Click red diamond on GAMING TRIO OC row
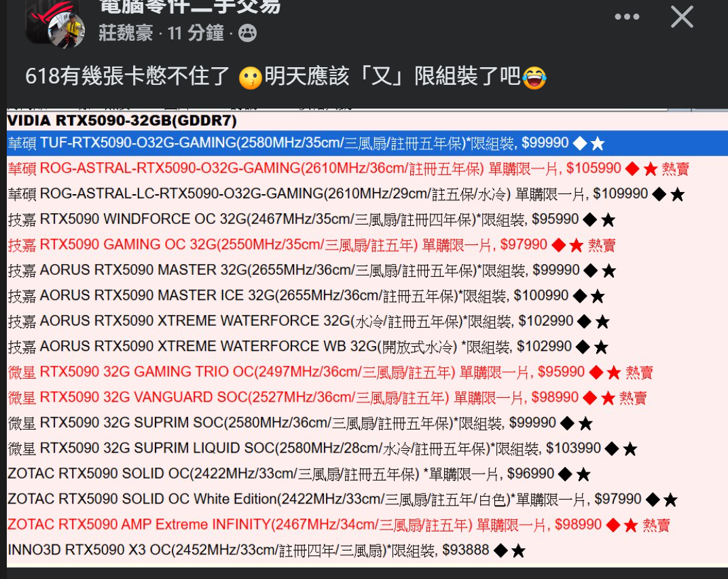This screenshot has height=579, width=728. point(596,373)
